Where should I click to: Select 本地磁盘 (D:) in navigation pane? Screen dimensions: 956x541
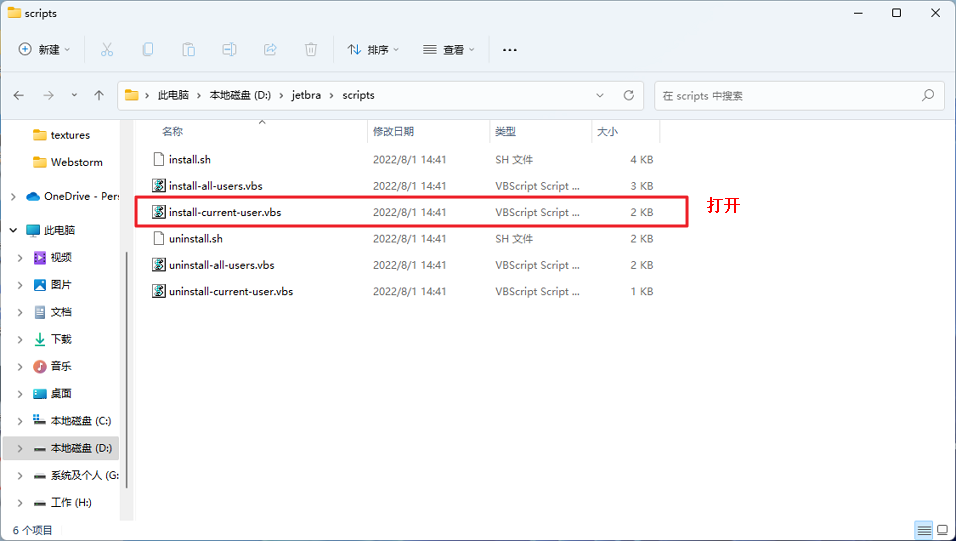pyautogui.click(x=61, y=448)
